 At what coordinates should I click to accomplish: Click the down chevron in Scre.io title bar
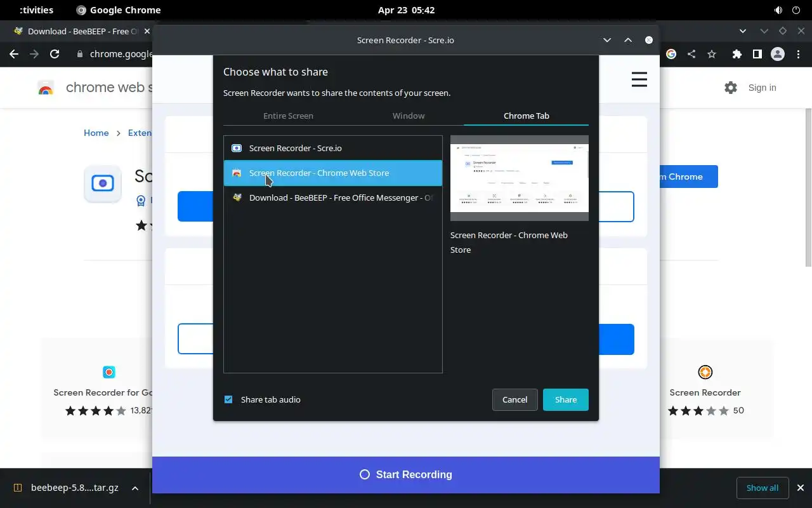pos(607,40)
